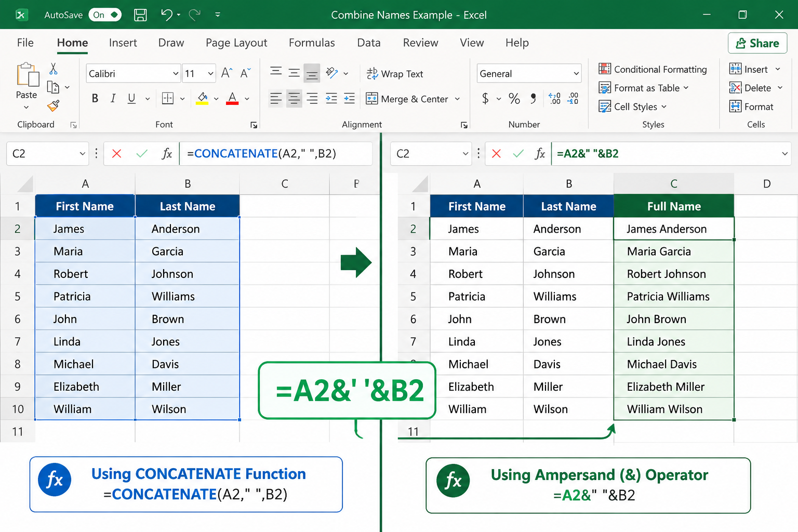The width and height of the screenshot is (798, 532).
Task: Toggle bottom align icon
Action: click(x=312, y=73)
